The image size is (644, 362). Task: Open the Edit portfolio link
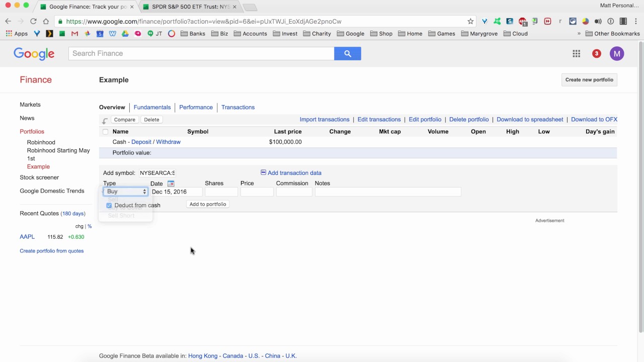tap(425, 119)
